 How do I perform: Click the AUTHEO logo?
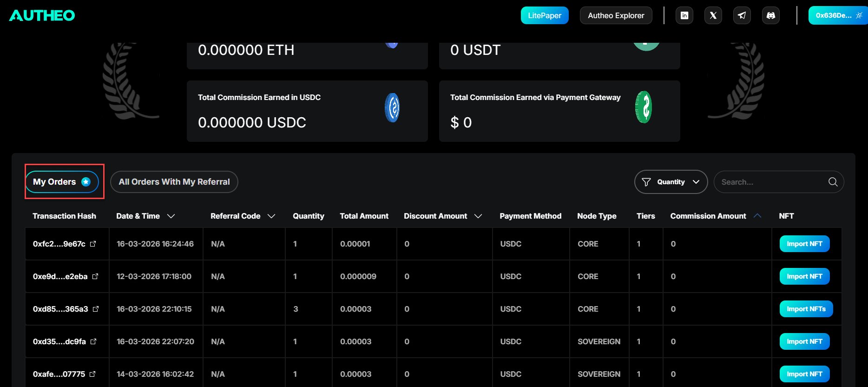42,15
